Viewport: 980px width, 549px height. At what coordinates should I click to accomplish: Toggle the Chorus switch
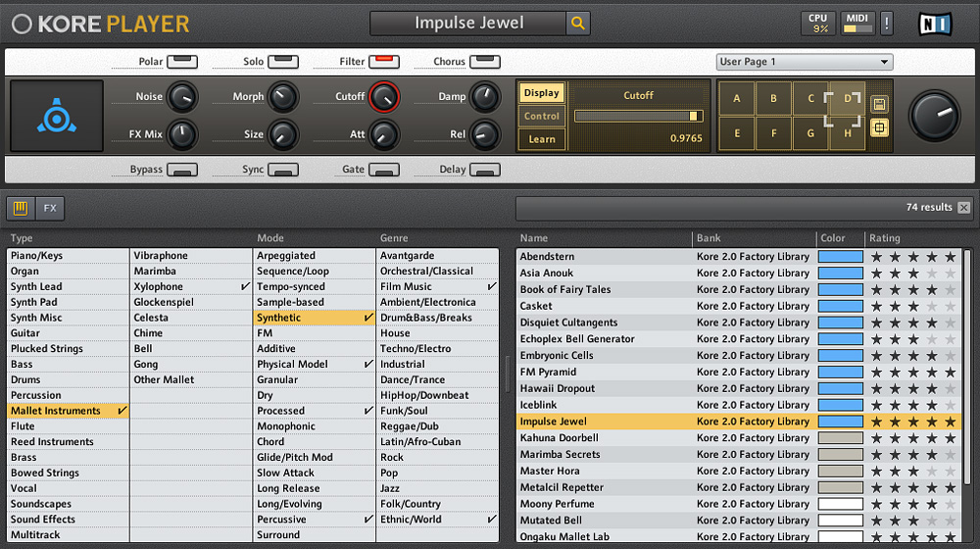pos(485,62)
